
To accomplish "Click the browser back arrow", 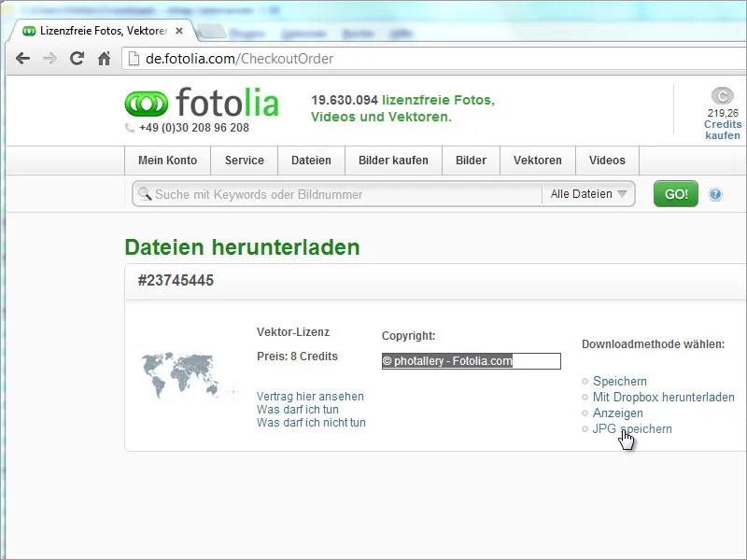I will (x=22, y=59).
